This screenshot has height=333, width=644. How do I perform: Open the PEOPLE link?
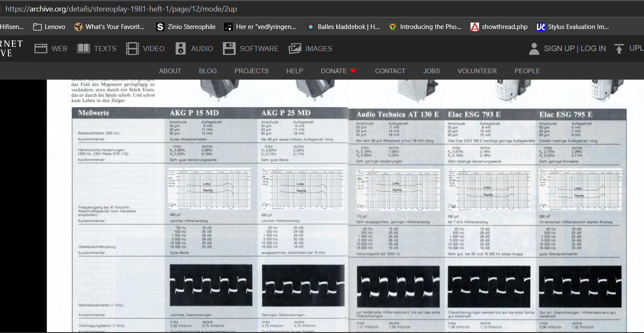pos(527,71)
